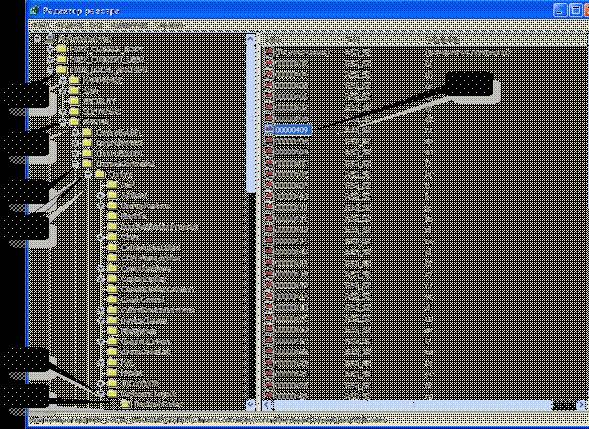Expand the HKEY_CLASSES_ROOT tree node

click(50, 49)
